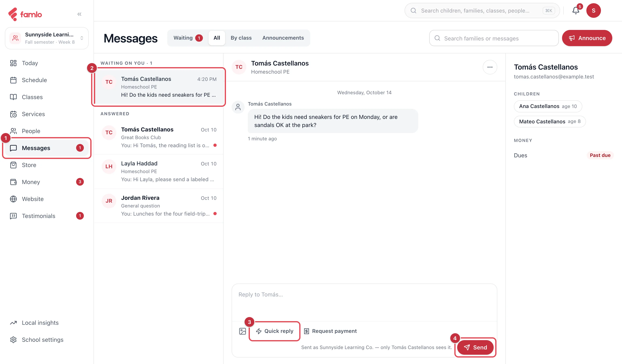Click the People icon in sidebar
The image size is (622, 364).
pyautogui.click(x=13, y=131)
